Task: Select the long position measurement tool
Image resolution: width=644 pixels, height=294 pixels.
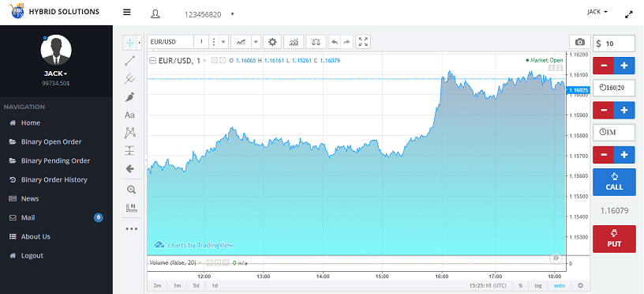Action: (129, 150)
